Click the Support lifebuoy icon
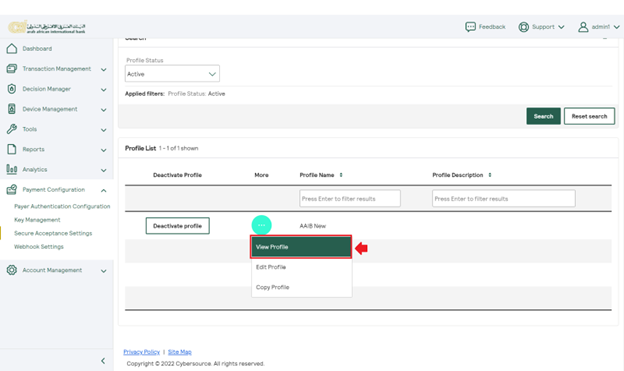Screen dimensions: 624x371 pos(524,27)
